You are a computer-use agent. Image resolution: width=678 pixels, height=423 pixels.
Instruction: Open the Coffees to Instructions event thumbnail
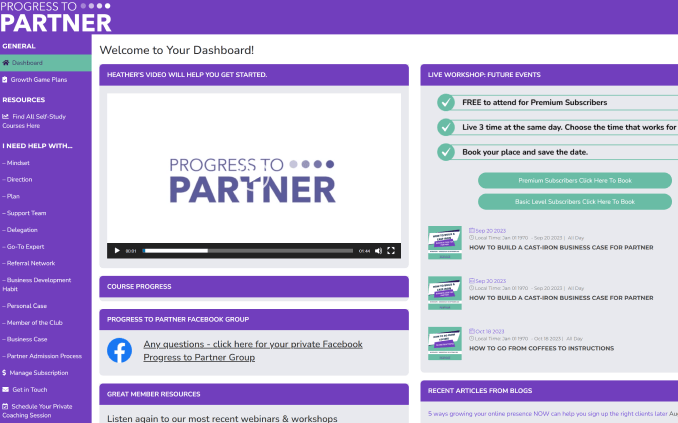pos(445,343)
